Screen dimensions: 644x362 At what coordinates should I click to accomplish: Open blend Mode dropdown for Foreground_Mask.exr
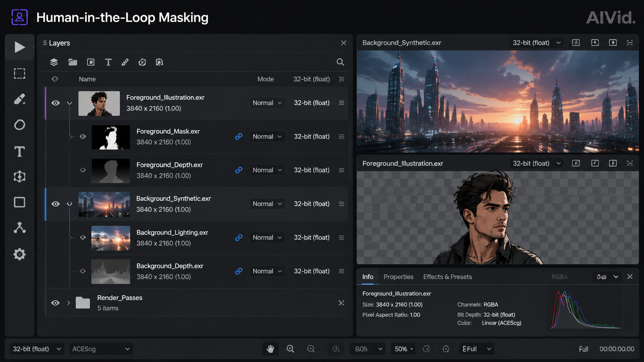[x=267, y=137]
